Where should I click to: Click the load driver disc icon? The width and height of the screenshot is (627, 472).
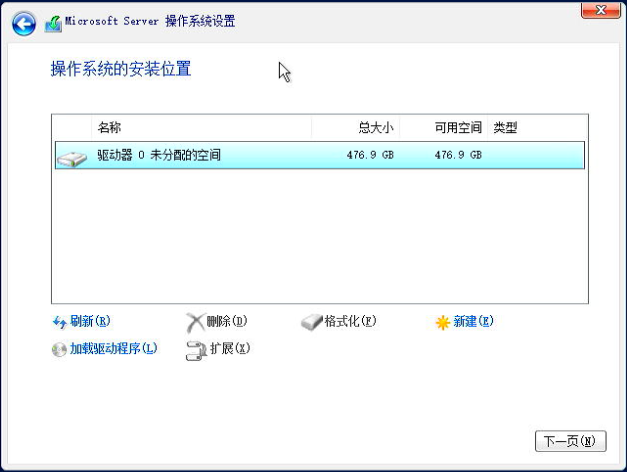coord(59,350)
